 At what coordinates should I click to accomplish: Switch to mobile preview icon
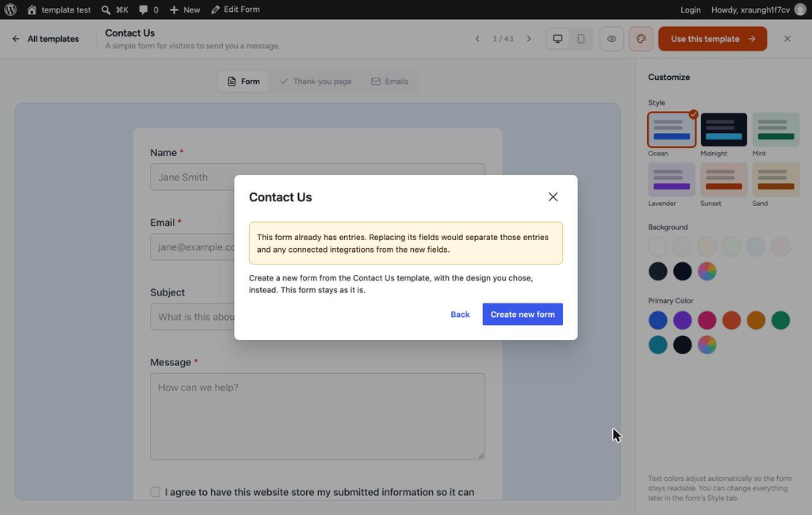(x=581, y=39)
